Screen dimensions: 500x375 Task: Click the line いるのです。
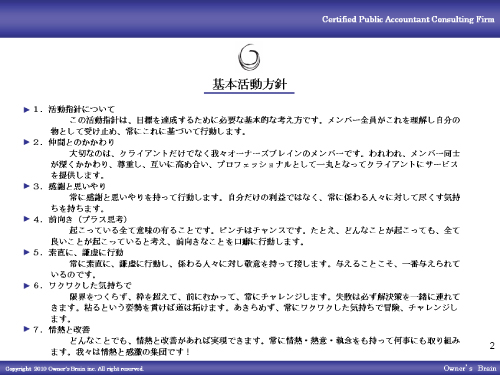click(74, 275)
